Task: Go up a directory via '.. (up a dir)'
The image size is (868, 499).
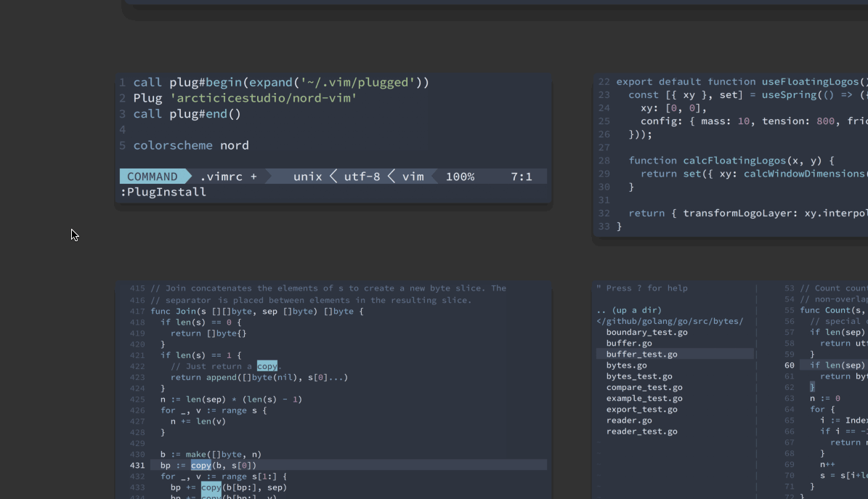Action: tap(629, 310)
